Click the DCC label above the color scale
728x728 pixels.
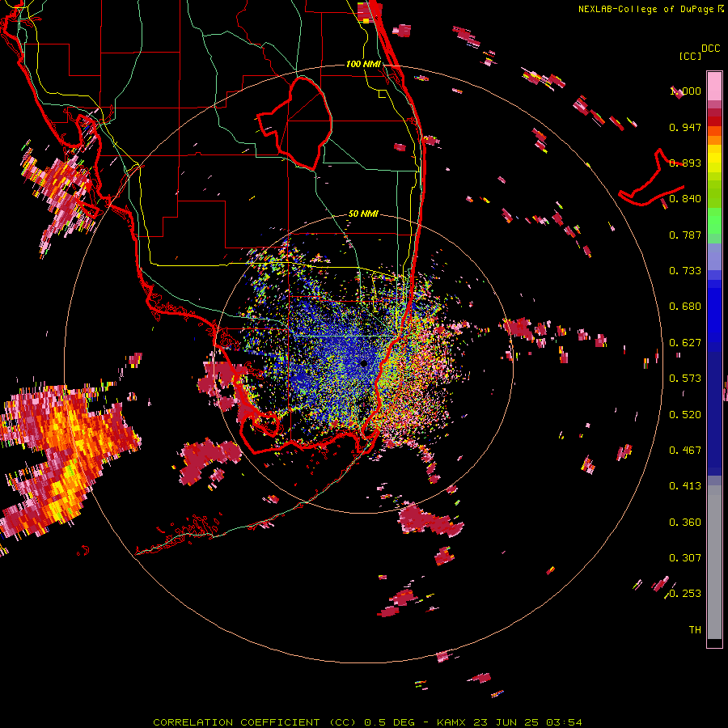pos(710,49)
